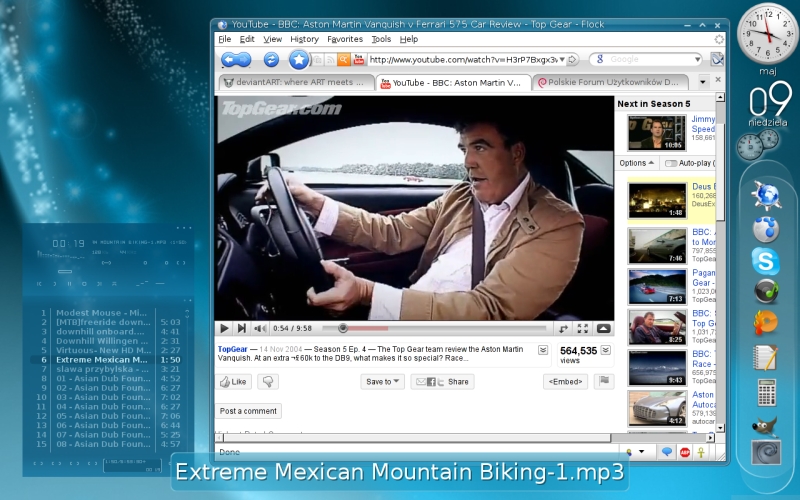Click the music player seek bar handle
Viewport: 800px width, 500px height.
pyautogui.click(x=65, y=271)
